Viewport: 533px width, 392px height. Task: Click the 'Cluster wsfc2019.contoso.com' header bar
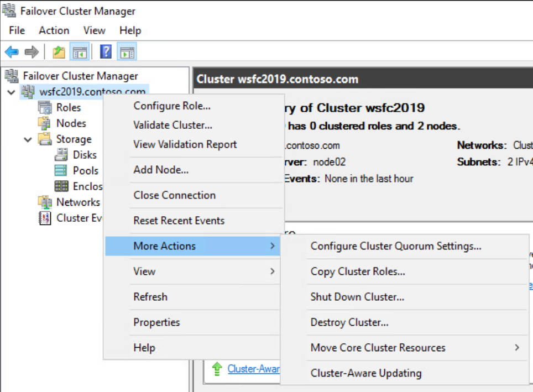point(363,79)
